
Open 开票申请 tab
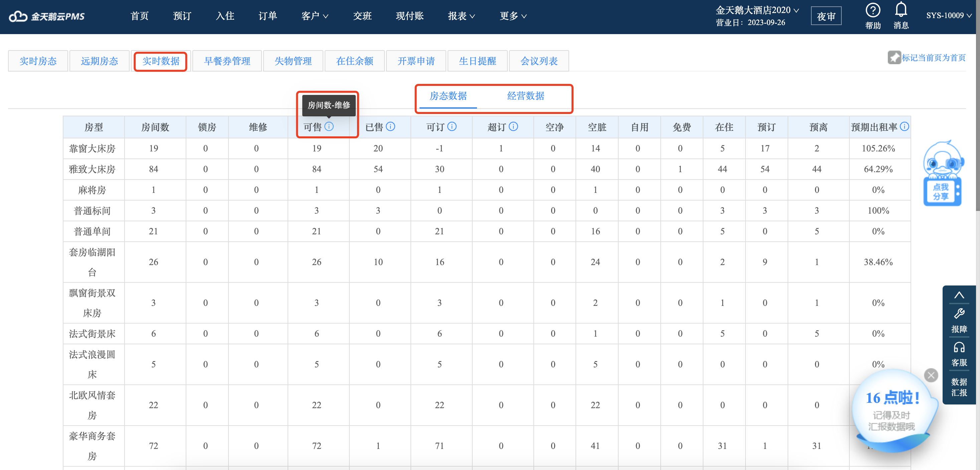(x=416, y=61)
